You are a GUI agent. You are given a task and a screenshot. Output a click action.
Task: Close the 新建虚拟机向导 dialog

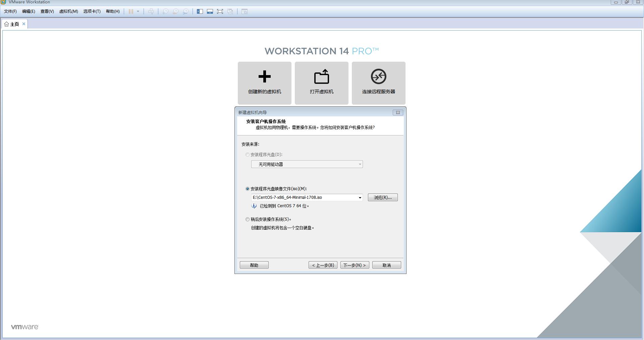click(398, 112)
